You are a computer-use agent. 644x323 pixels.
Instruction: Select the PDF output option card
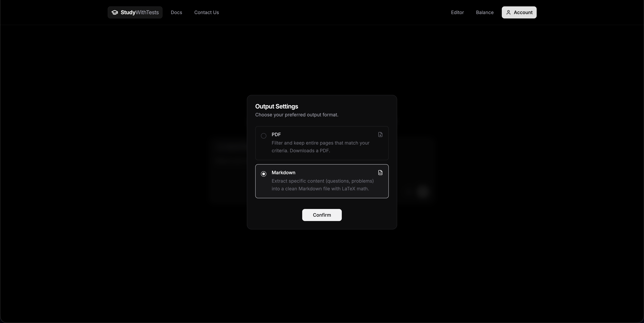pyautogui.click(x=322, y=143)
